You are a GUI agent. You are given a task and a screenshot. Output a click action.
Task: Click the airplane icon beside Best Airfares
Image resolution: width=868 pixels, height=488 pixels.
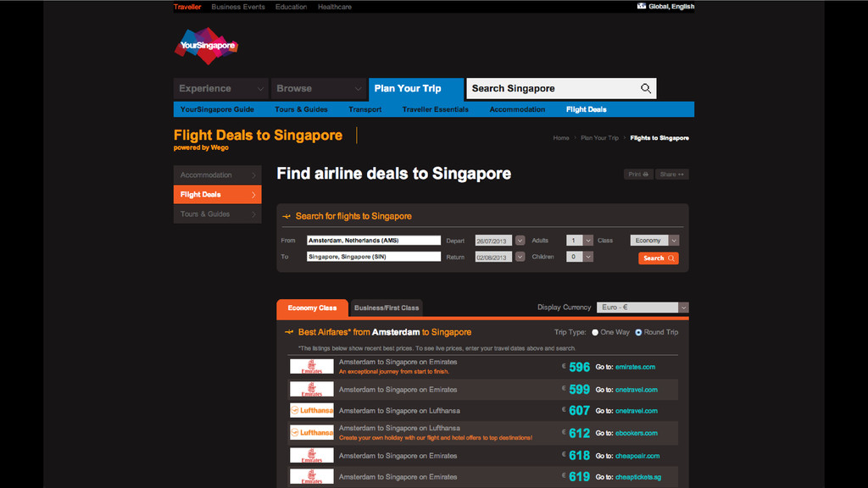click(x=289, y=332)
